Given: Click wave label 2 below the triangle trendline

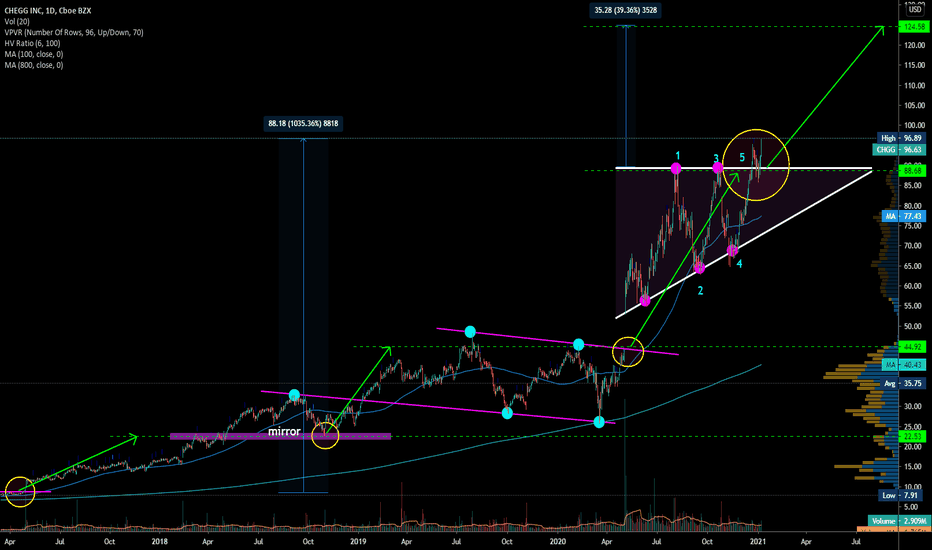Looking at the screenshot, I should pyautogui.click(x=700, y=291).
